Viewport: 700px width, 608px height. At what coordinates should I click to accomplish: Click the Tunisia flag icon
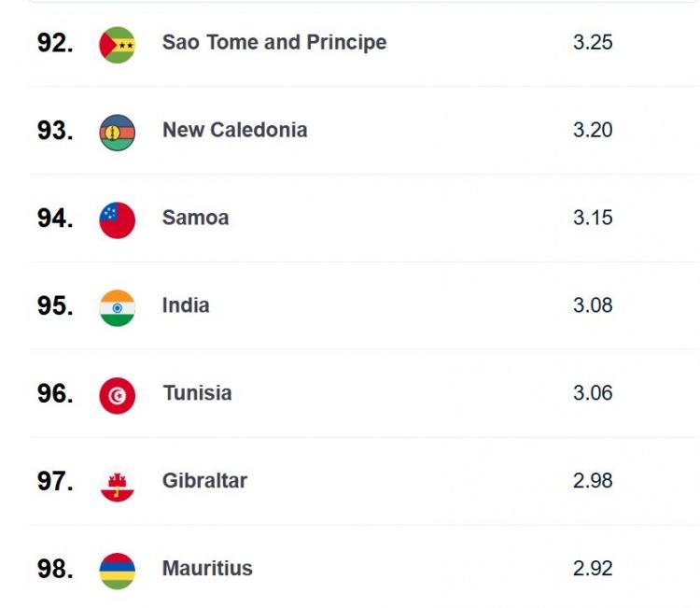[x=117, y=396]
